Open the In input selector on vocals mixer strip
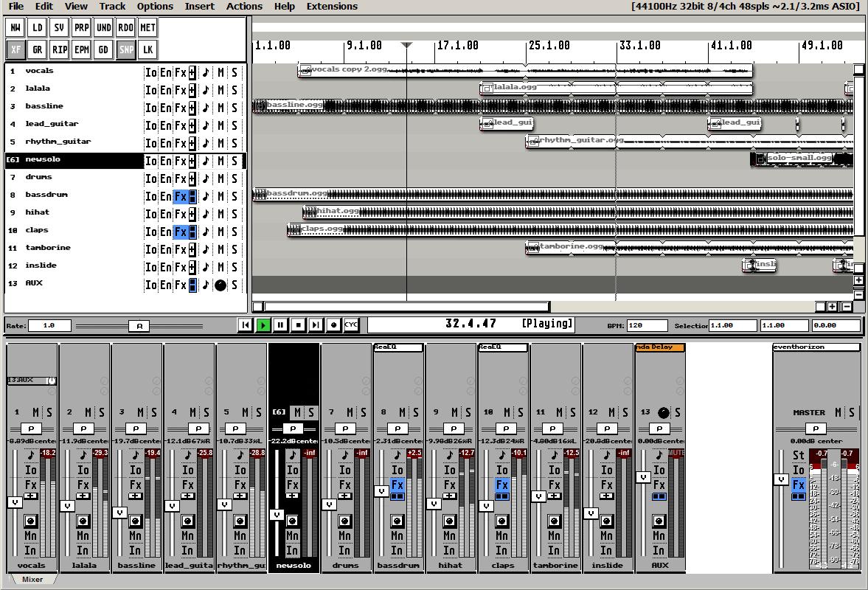This screenshot has height=590, width=868. [x=30, y=550]
